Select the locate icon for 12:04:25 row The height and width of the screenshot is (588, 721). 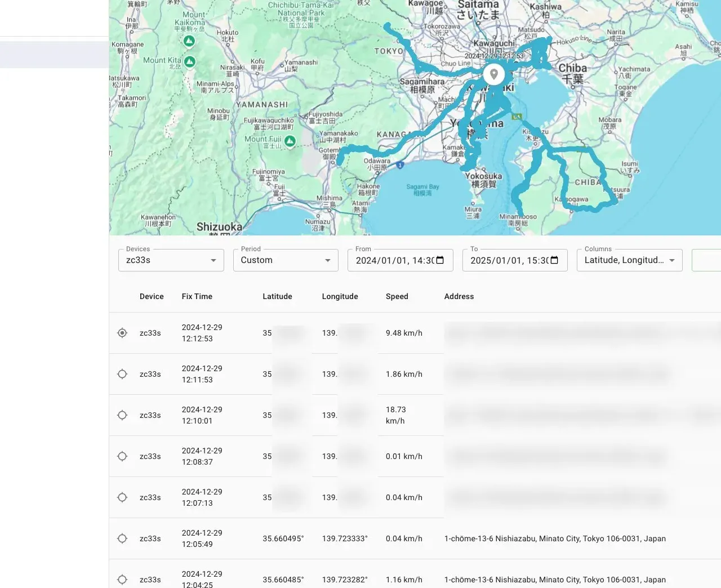tap(122, 580)
